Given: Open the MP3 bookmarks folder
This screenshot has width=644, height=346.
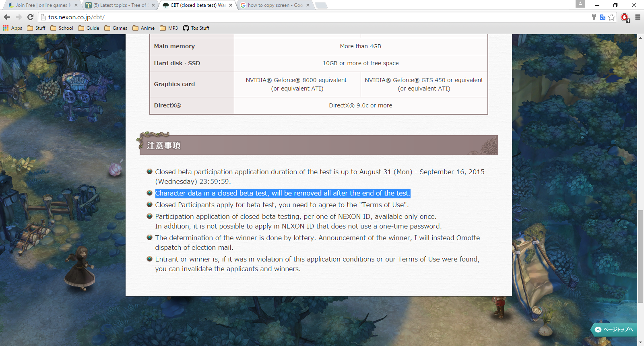Looking at the screenshot, I should point(169,28).
